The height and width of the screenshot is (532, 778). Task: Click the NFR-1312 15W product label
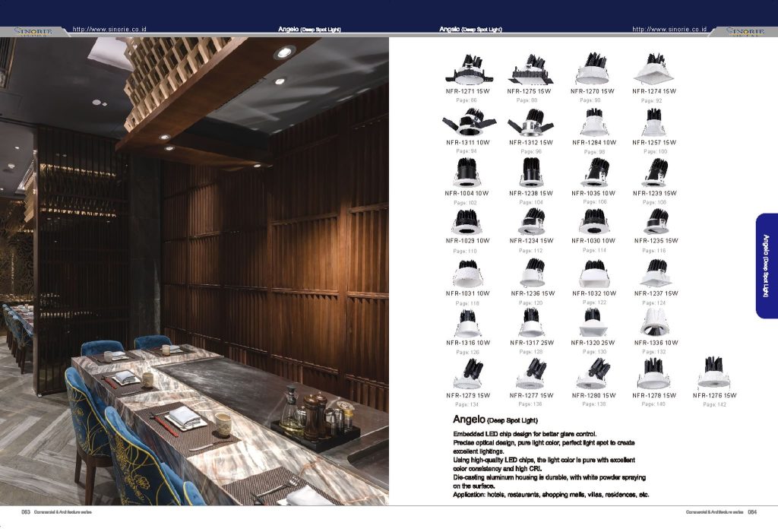click(x=530, y=142)
